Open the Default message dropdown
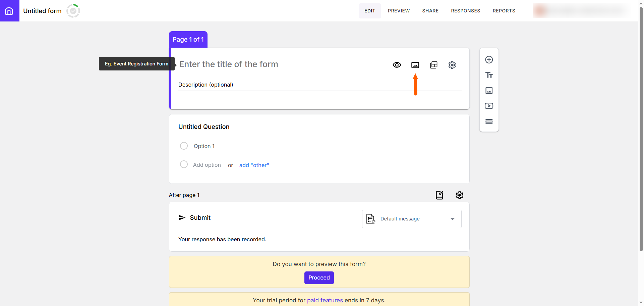Screen dimensions: 644x306 pos(411,219)
